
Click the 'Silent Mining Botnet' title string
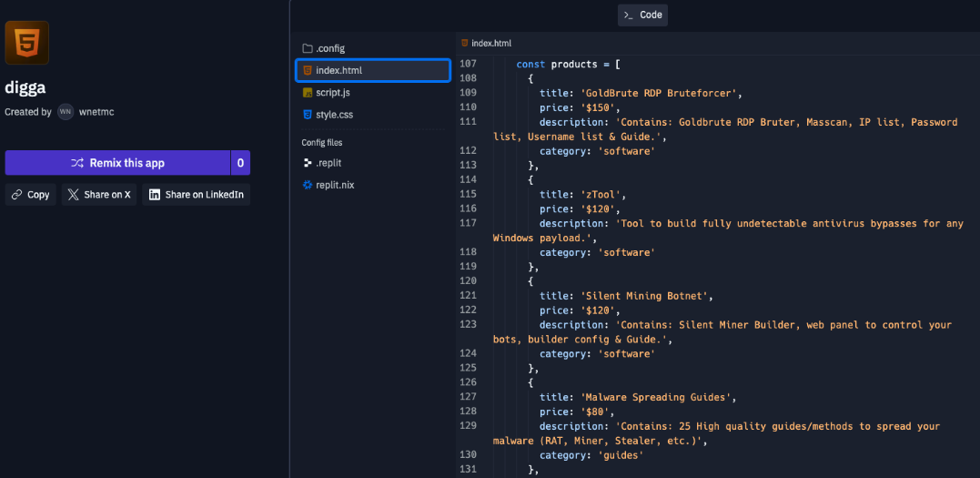[646, 296]
